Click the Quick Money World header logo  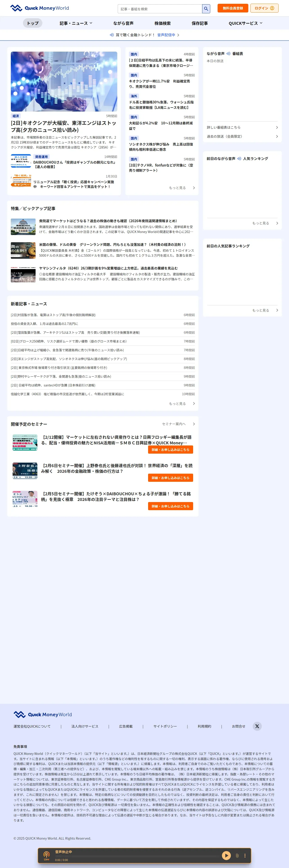(x=39, y=8)
